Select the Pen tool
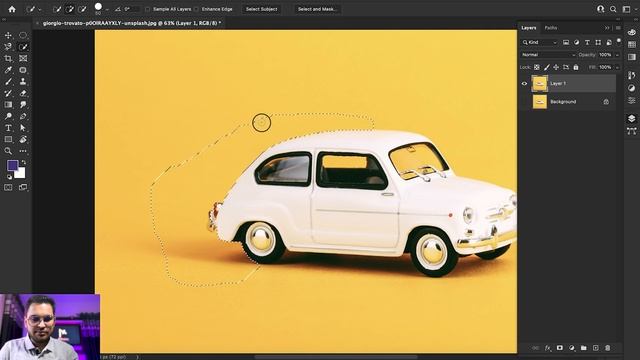Image resolution: width=640 pixels, height=360 pixels. tap(23, 116)
